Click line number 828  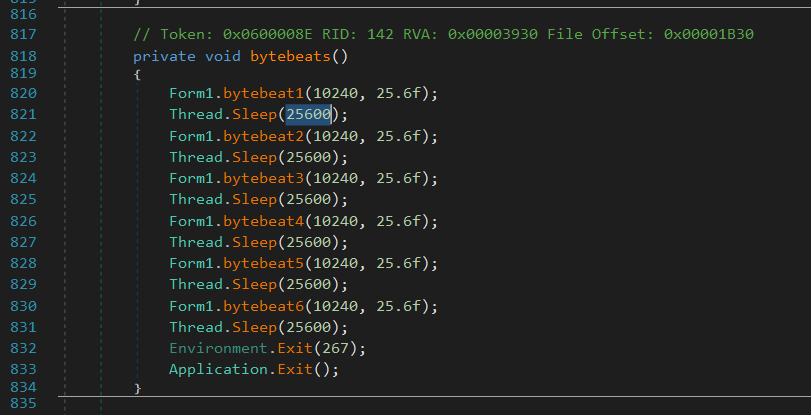pos(23,264)
